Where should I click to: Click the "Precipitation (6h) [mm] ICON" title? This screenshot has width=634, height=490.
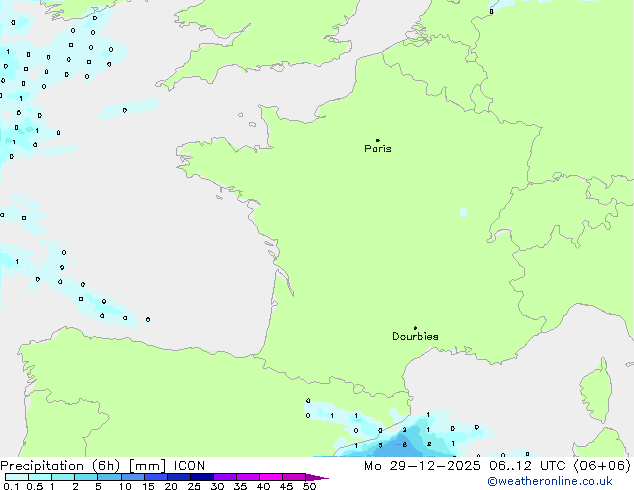(x=103, y=466)
